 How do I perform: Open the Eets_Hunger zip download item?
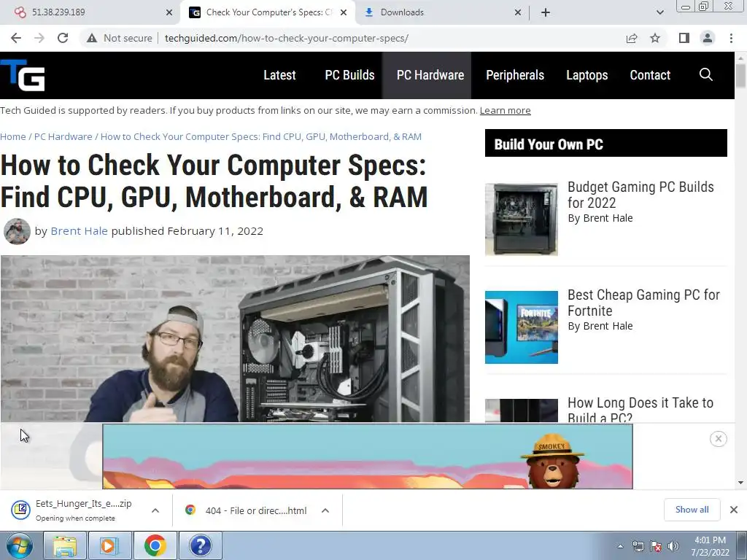pos(76,510)
